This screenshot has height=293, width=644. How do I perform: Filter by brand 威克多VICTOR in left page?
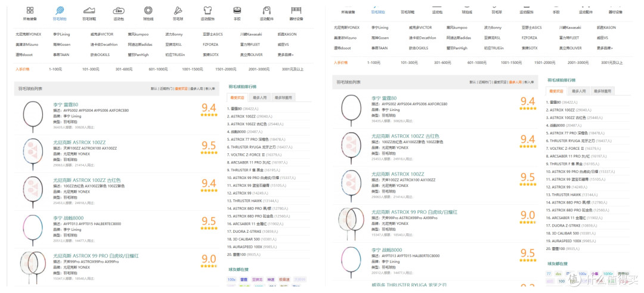(102, 34)
